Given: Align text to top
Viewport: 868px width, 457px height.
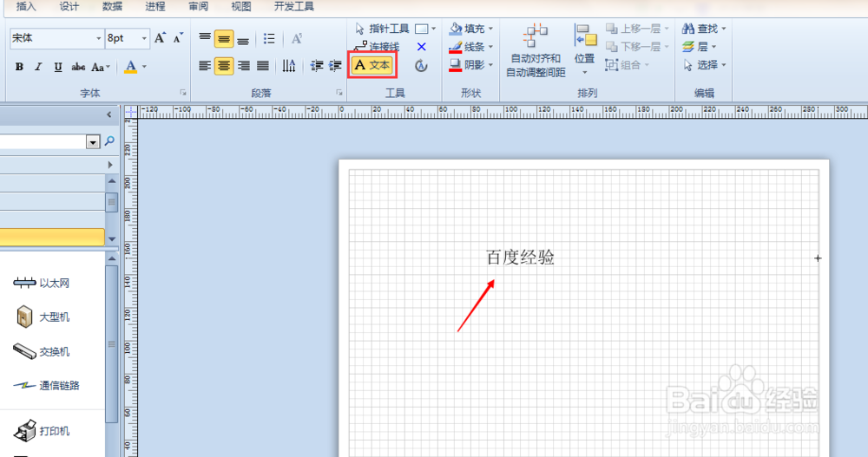Looking at the screenshot, I should [x=205, y=38].
